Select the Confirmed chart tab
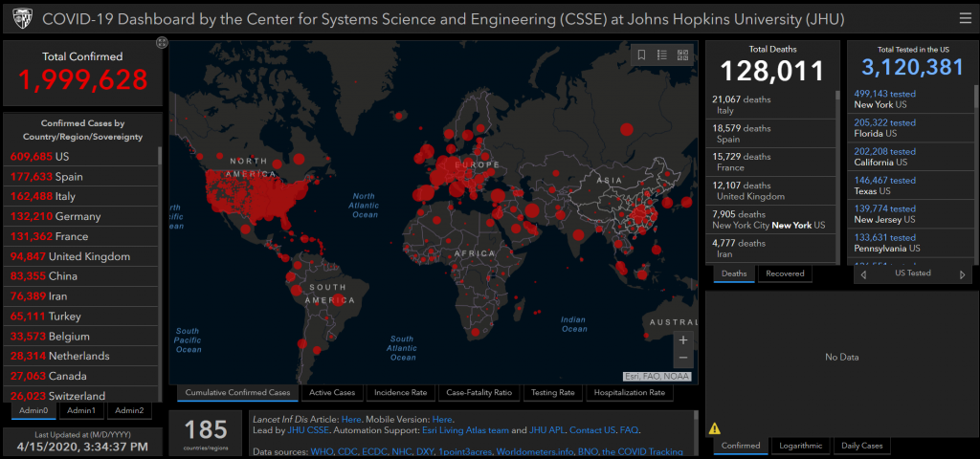Viewport: 980px width, 459px height. point(741,446)
